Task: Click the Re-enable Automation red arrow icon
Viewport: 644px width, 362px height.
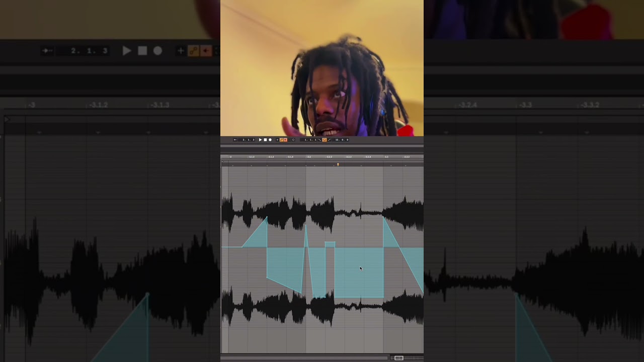Action: [285, 140]
